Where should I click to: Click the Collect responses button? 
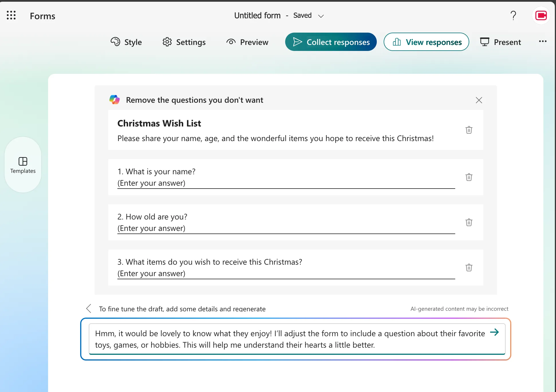331,42
